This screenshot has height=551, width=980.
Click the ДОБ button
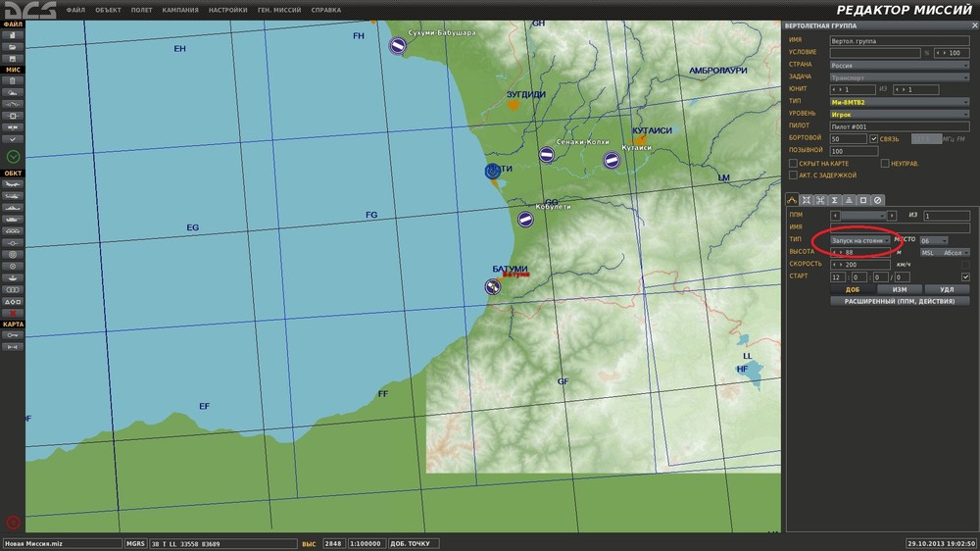tap(852, 289)
